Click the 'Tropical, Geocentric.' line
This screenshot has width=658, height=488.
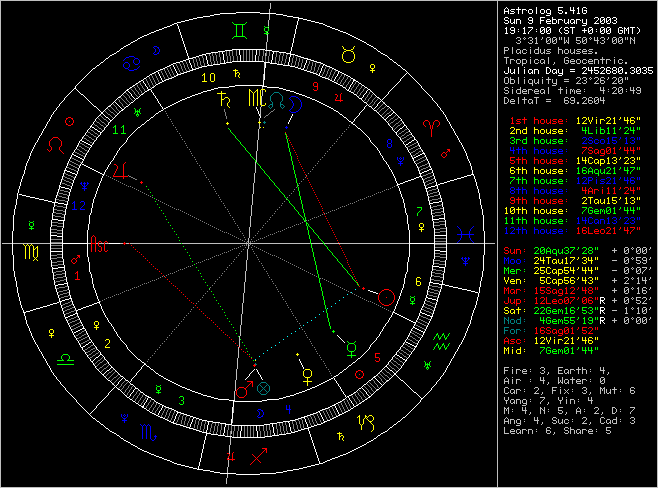(566, 61)
